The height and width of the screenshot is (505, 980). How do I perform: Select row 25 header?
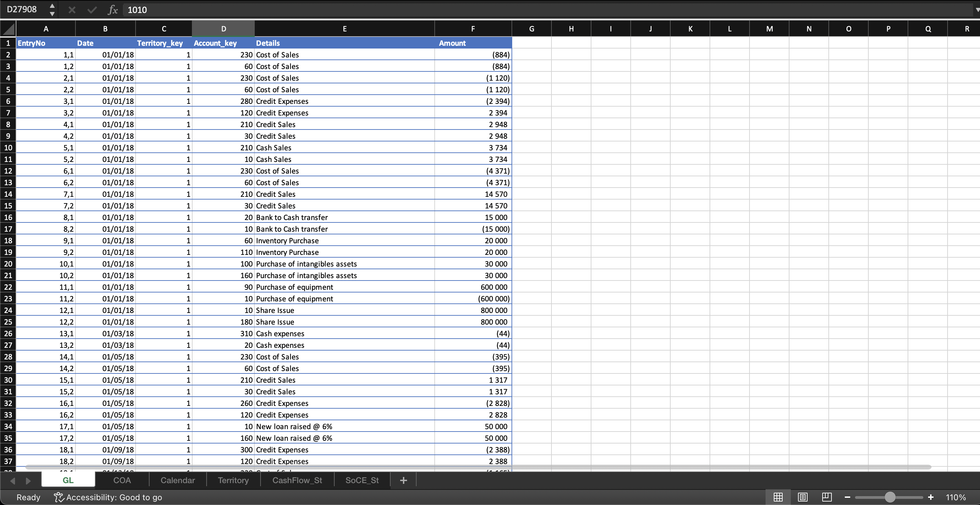coord(8,322)
